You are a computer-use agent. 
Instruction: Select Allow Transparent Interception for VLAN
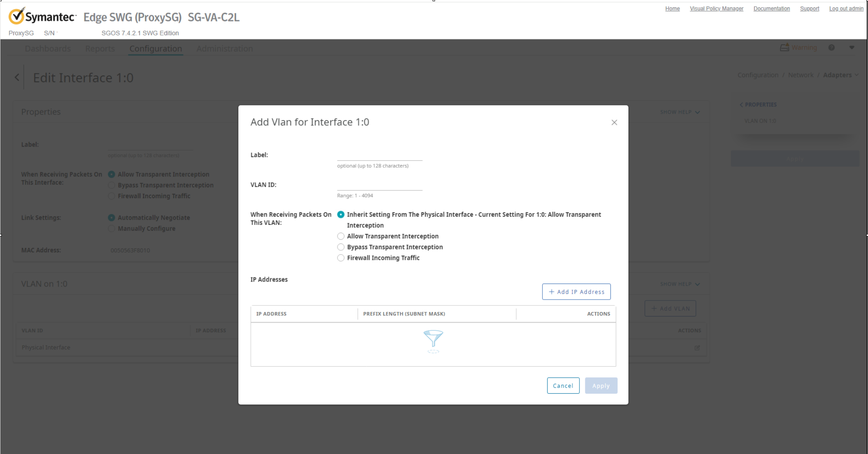[x=341, y=236]
